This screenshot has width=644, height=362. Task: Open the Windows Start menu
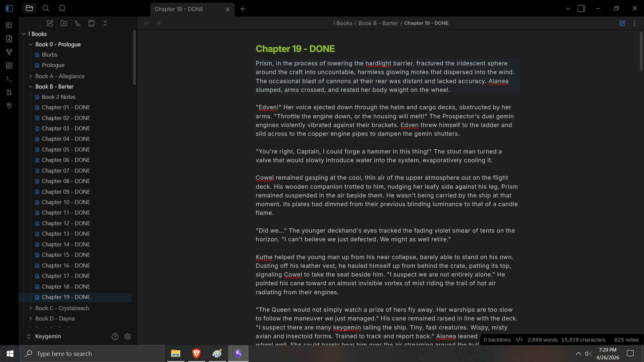10,354
